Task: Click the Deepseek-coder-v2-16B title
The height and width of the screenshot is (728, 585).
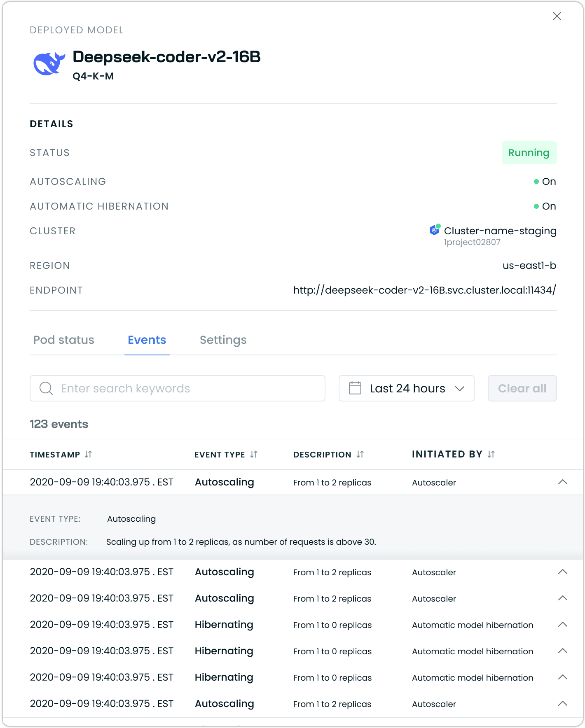Action: click(x=166, y=57)
